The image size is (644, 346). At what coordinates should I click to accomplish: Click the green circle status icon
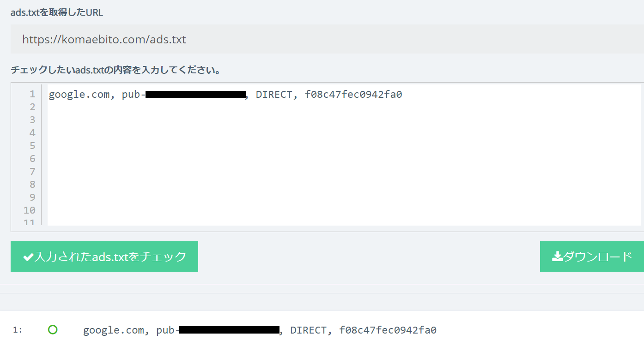point(53,329)
